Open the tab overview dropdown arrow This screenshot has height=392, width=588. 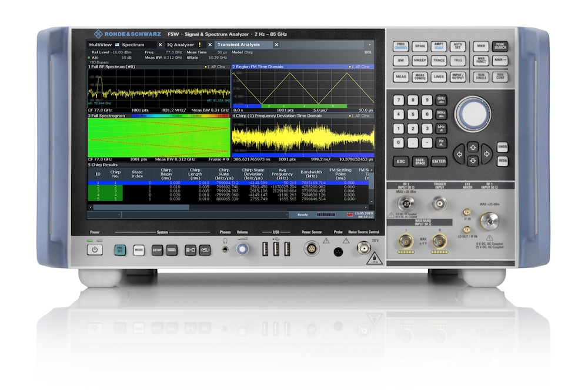coord(370,43)
